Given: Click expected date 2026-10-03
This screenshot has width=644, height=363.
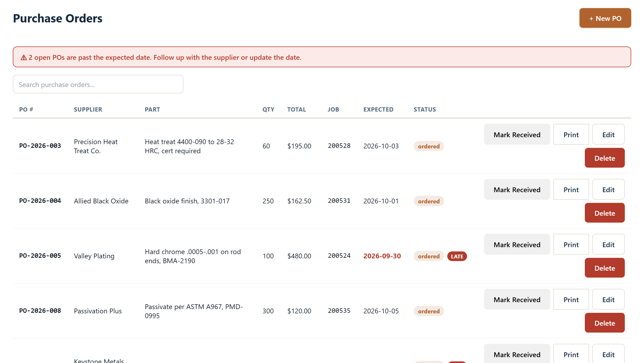Looking at the screenshot, I should (381, 146).
